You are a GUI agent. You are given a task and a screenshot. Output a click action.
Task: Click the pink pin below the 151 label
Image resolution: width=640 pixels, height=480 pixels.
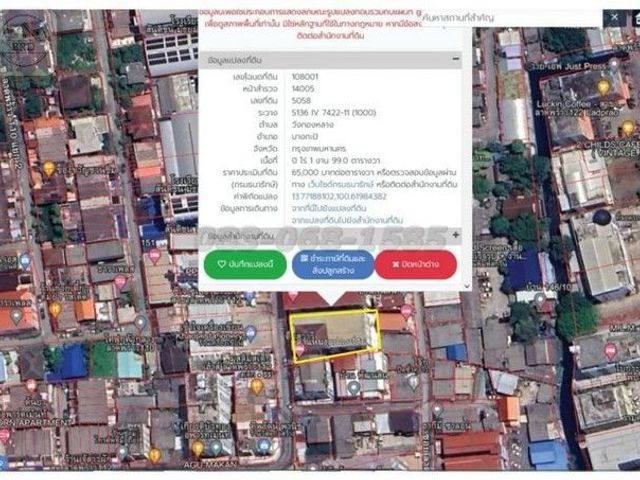coord(154,257)
